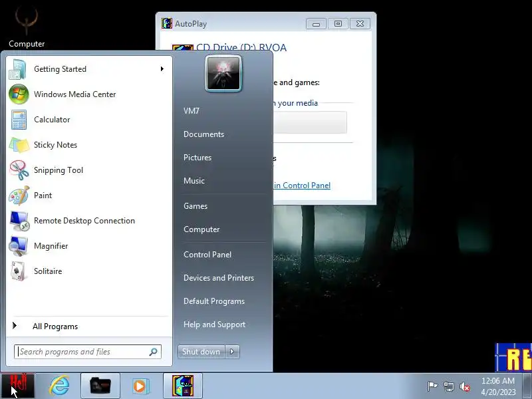Open Help and Support
The width and height of the screenshot is (532, 399).
tap(214, 325)
